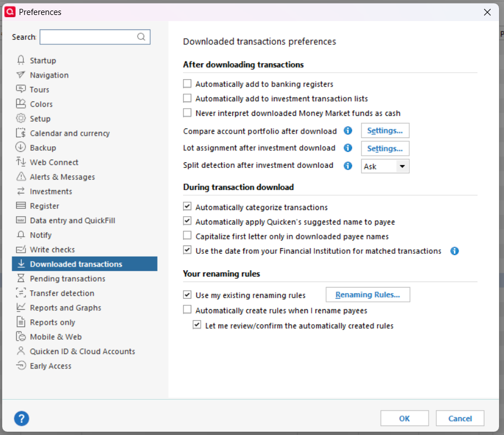The width and height of the screenshot is (504, 435).
Task: Click into the Search input field
Action: 95,37
